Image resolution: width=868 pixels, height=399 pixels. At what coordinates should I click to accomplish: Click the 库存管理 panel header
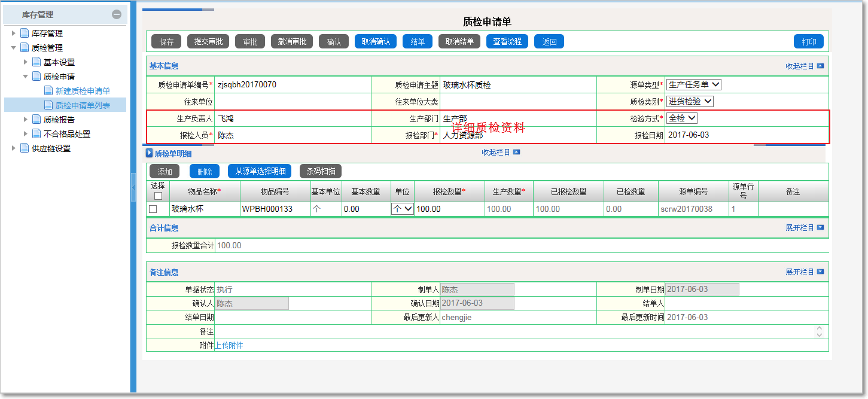(36, 13)
